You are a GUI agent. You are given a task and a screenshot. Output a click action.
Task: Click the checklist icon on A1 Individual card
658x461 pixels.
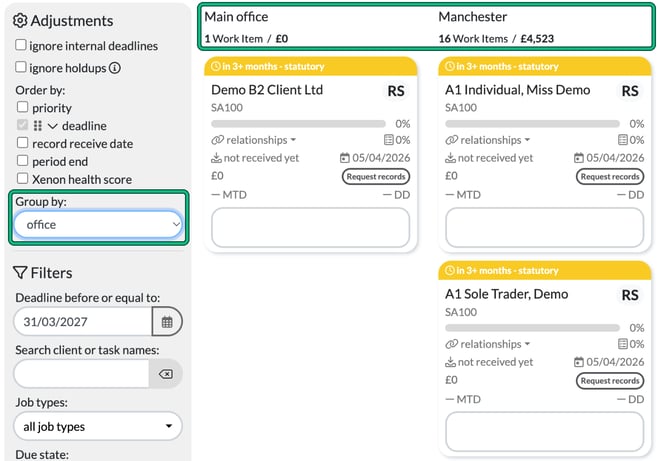click(x=623, y=140)
